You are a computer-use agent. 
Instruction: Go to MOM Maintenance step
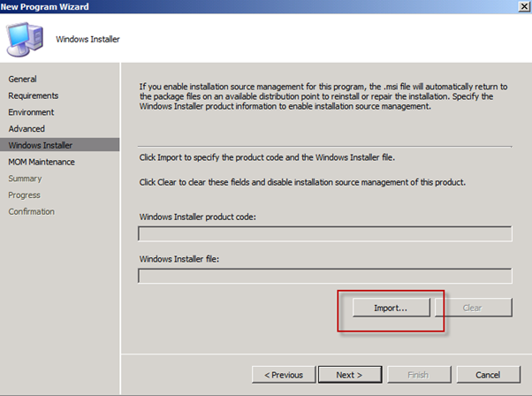(42, 162)
